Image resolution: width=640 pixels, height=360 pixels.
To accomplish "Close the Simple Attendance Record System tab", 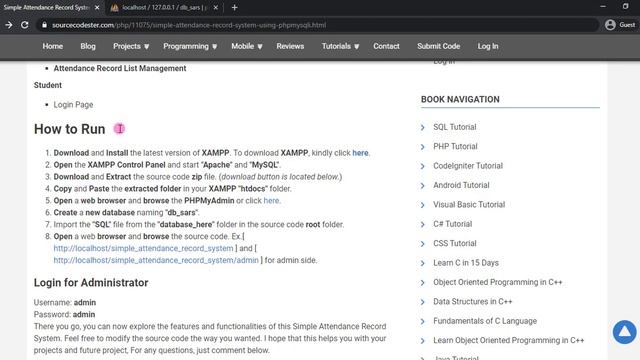I will 97,7.
